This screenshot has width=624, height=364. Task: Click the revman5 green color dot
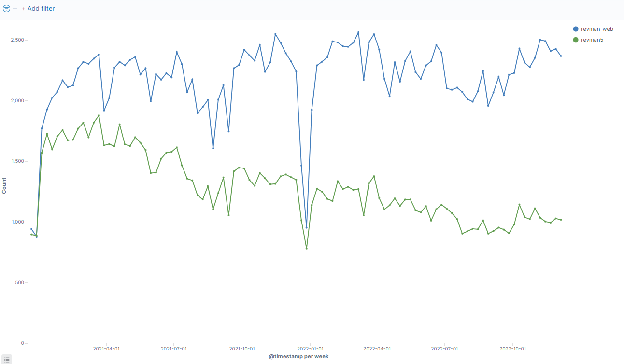tap(575, 40)
